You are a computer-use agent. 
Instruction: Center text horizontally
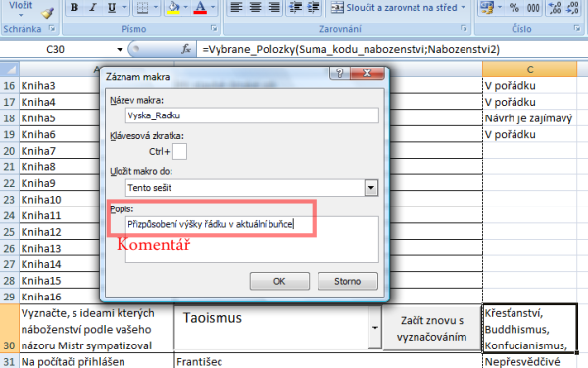pyautogui.click(x=255, y=7)
